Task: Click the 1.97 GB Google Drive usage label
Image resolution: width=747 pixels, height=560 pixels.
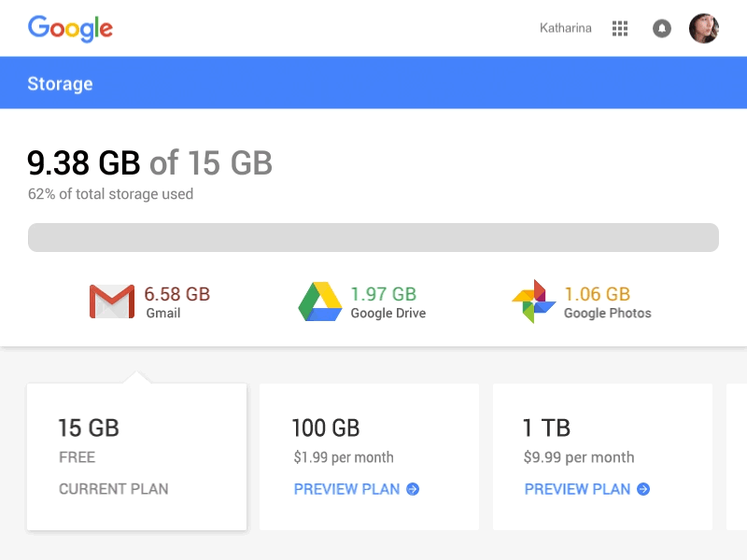Action: (x=382, y=292)
